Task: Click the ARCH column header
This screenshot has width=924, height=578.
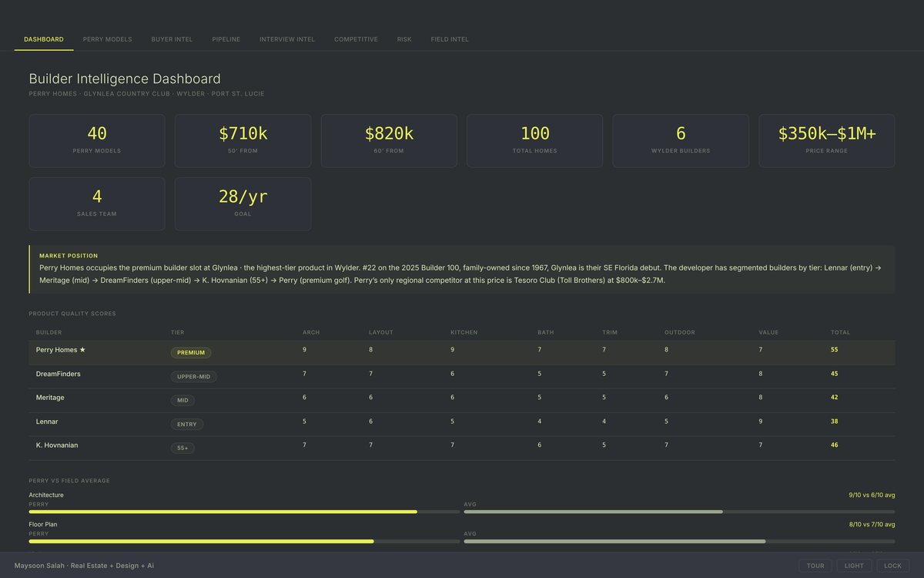Action: [311, 333]
